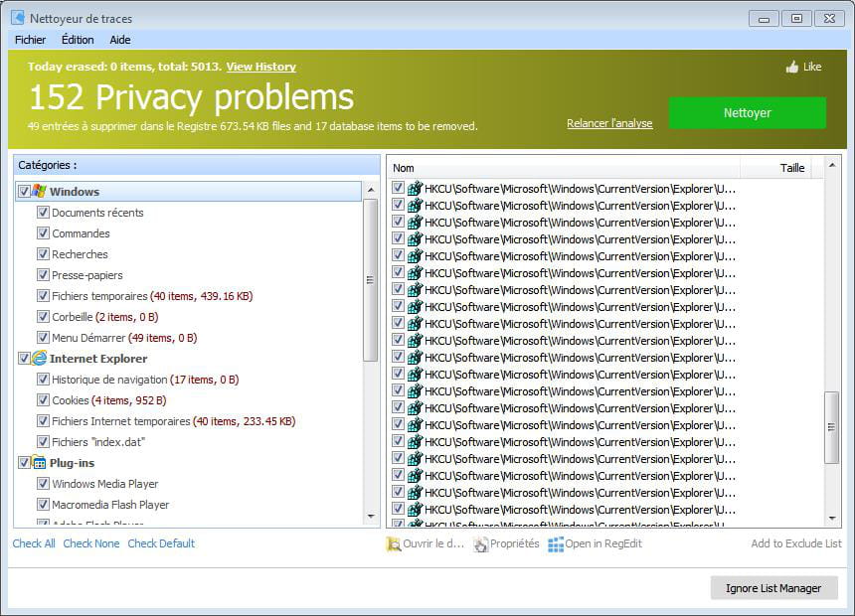Click the Propriétés icon below the list
Screen dimensions: 855x616
481,543
